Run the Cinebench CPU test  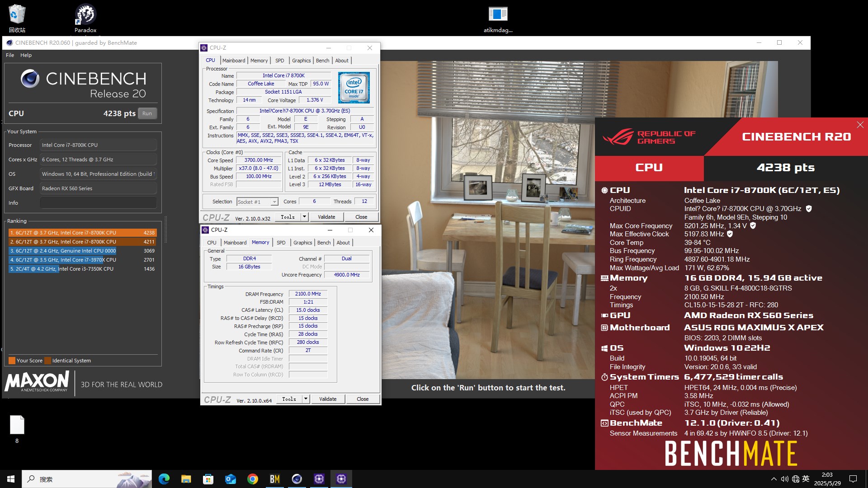(147, 113)
